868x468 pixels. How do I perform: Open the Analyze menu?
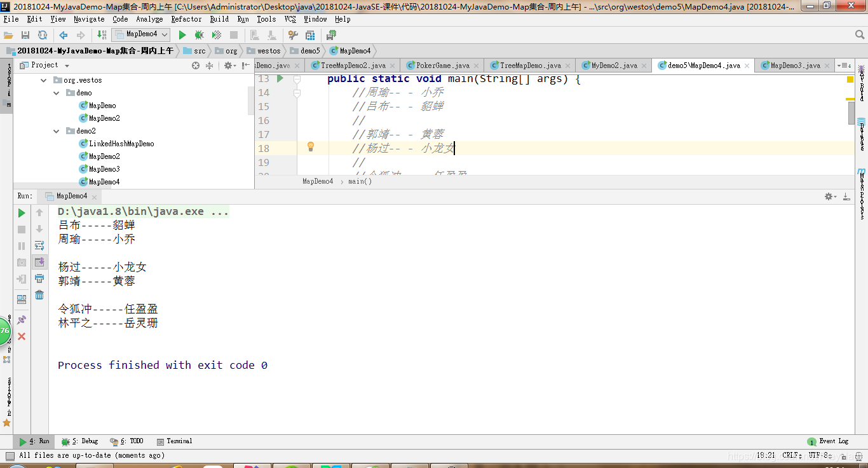[x=149, y=19]
